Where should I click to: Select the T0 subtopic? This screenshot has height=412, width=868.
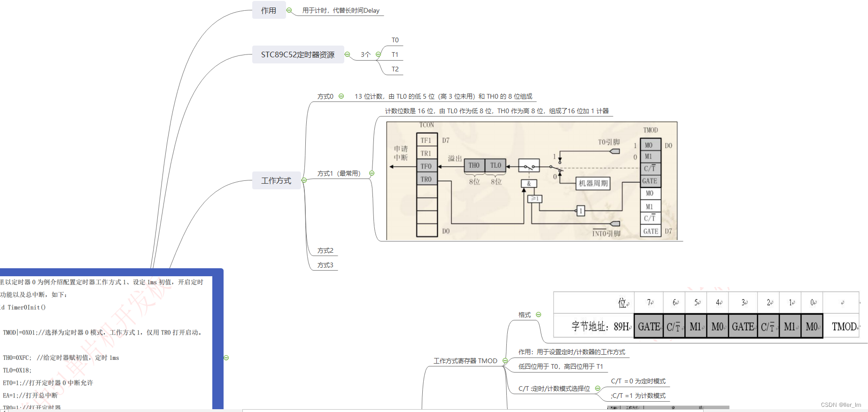tap(395, 40)
